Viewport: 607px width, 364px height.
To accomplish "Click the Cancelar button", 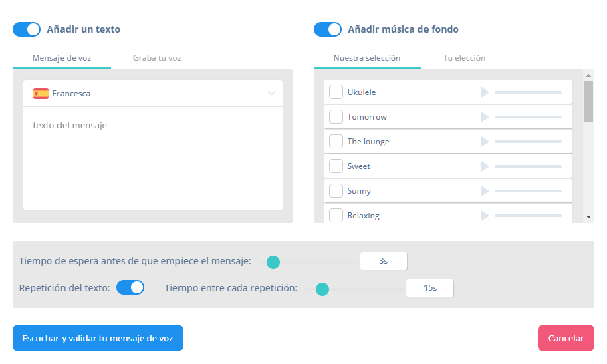I will tap(566, 338).
